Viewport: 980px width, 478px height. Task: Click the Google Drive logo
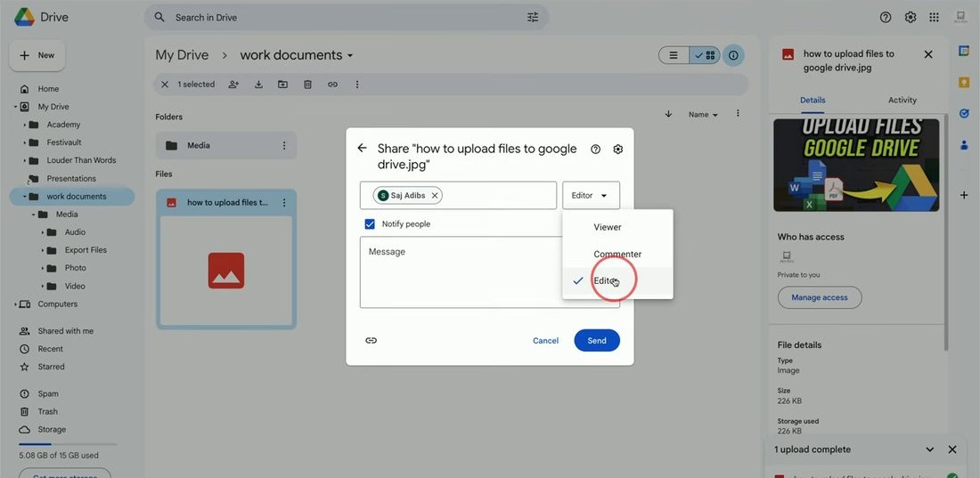point(24,17)
